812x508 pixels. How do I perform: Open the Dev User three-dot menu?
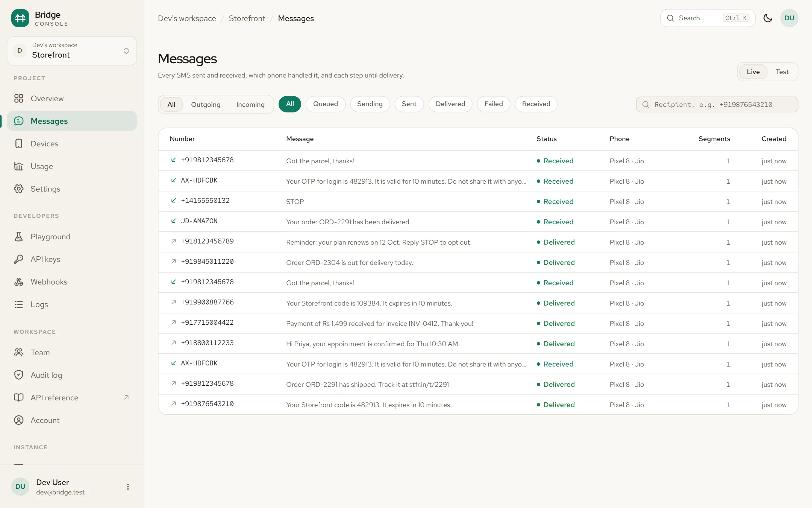(128, 487)
